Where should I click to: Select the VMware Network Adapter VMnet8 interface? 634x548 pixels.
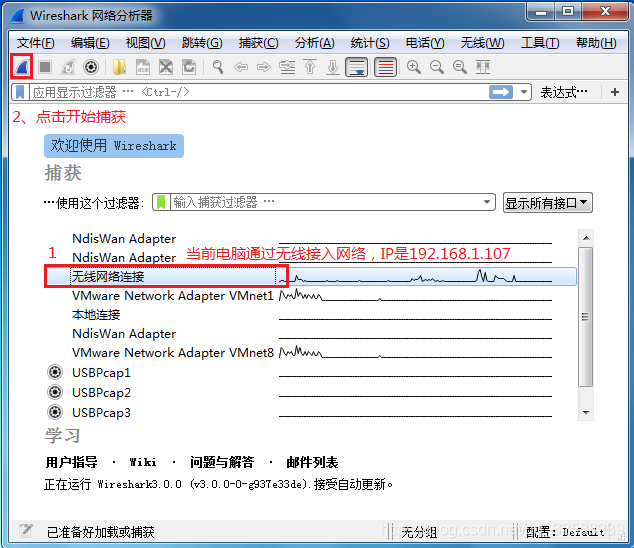tap(311, 353)
